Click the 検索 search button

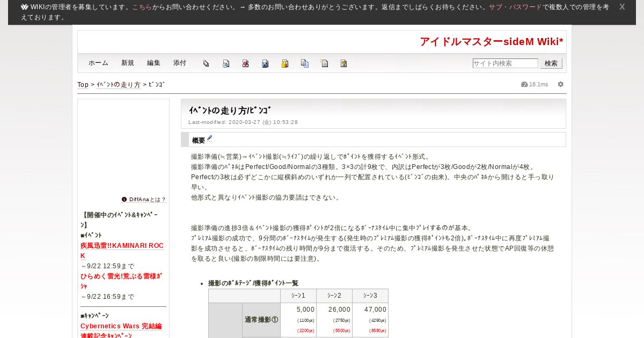551,63
